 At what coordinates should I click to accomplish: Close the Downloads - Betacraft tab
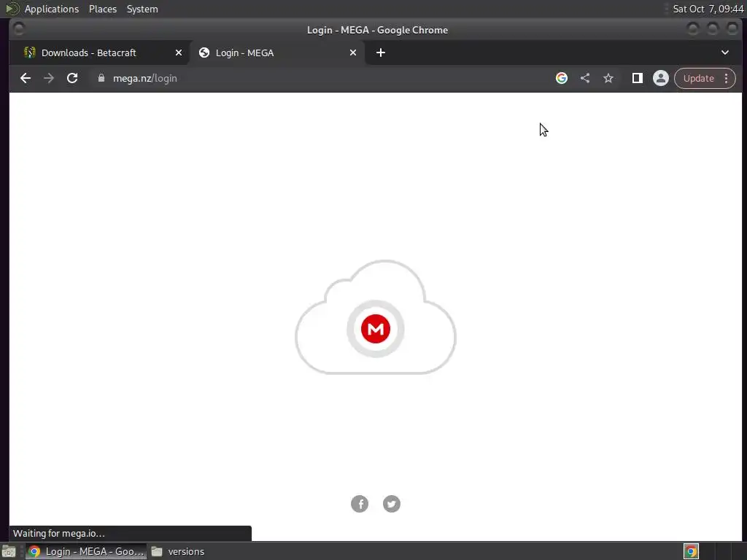pyautogui.click(x=179, y=52)
